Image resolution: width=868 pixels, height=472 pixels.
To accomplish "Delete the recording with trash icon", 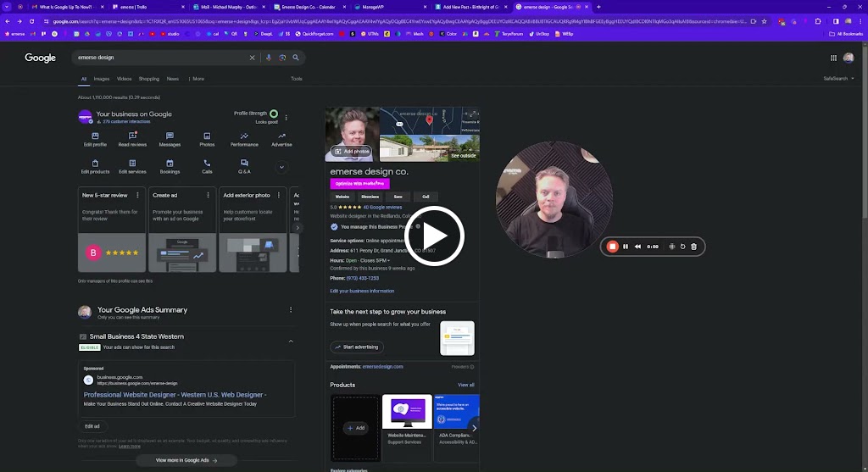I will coord(693,247).
